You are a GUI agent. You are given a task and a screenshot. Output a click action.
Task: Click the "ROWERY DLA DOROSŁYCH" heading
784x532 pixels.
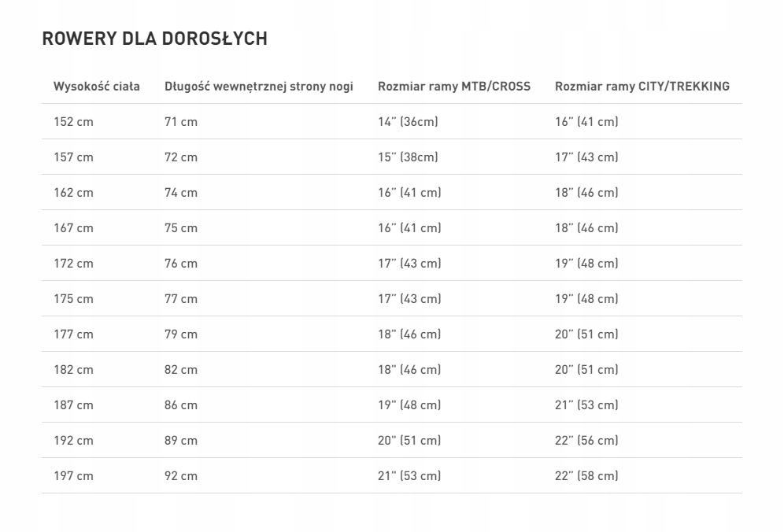click(x=154, y=39)
